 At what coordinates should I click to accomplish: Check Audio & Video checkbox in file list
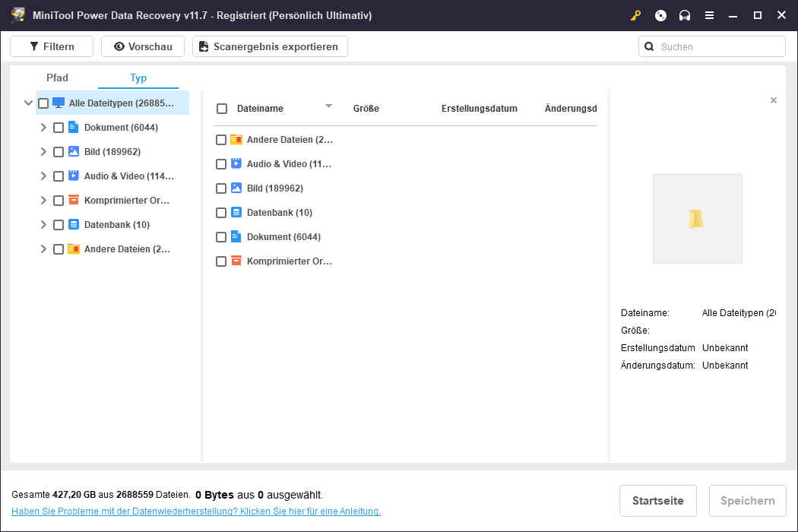click(x=221, y=164)
